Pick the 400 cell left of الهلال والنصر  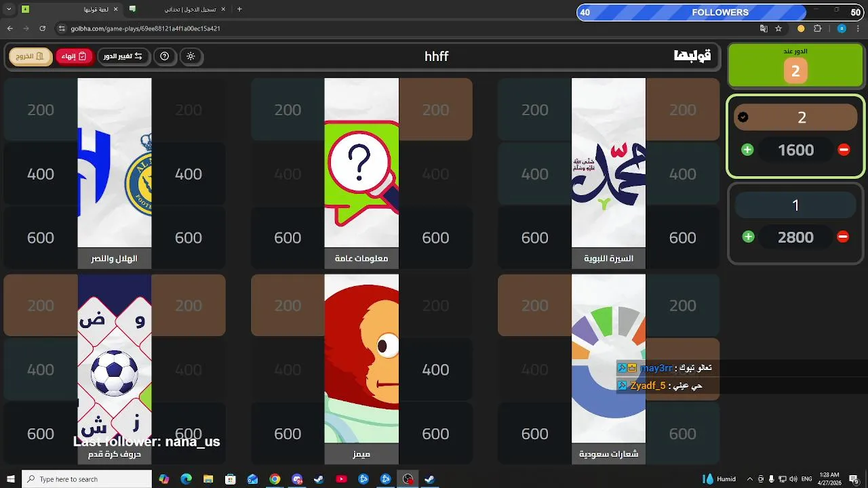(x=41, y=174)
